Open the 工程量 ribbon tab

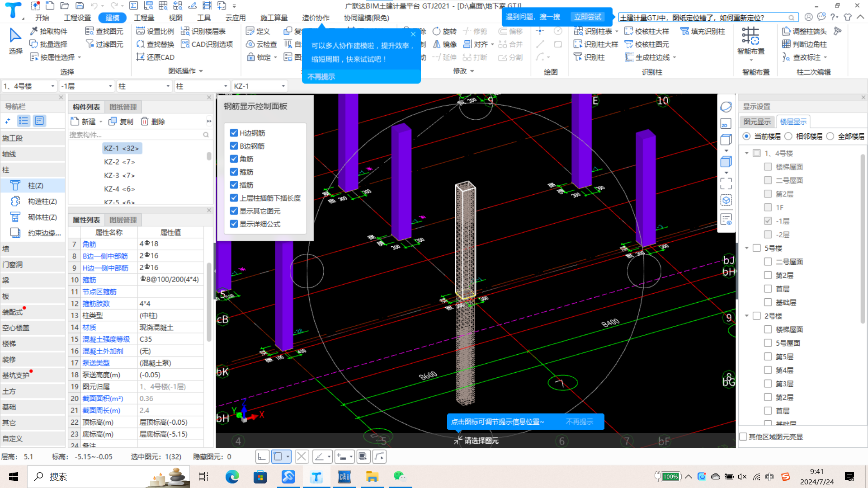pos(144,18)
